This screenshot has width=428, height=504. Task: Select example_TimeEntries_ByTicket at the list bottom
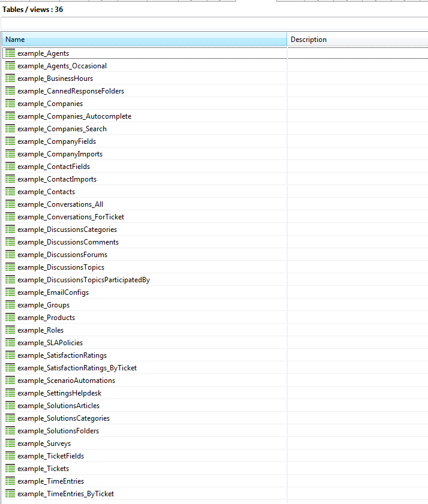tap(65, 494)
